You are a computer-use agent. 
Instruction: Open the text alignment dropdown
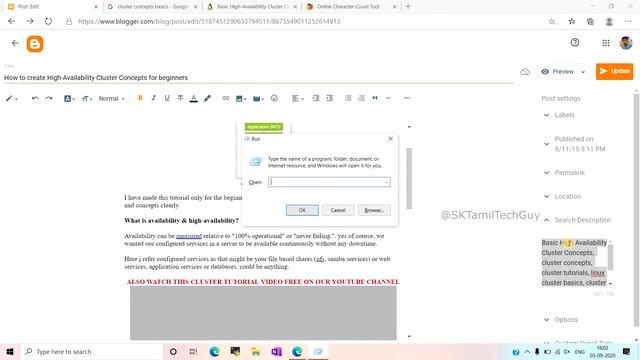298,98
